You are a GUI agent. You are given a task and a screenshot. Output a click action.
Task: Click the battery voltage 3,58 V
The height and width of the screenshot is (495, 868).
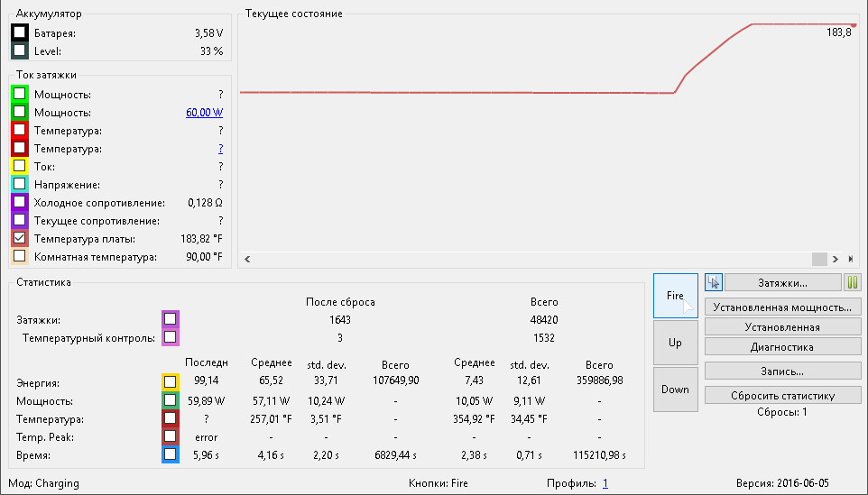pos(208,33)
